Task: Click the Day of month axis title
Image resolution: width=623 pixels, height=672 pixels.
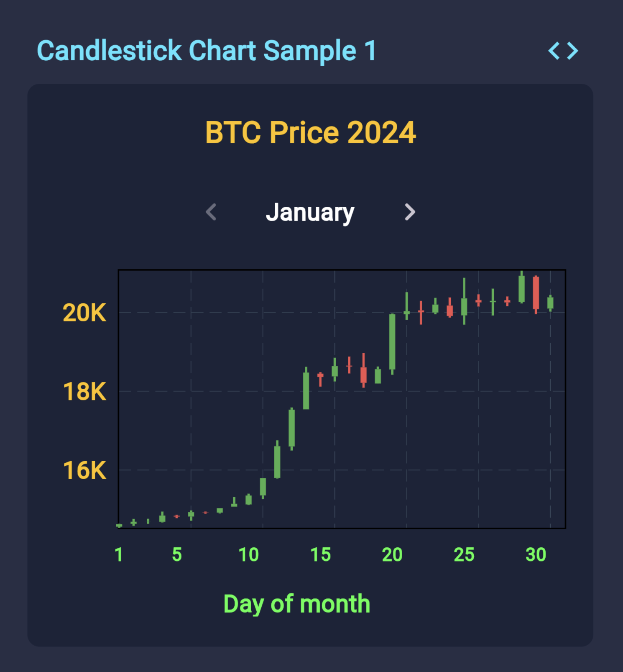Action: pos(296,604)
